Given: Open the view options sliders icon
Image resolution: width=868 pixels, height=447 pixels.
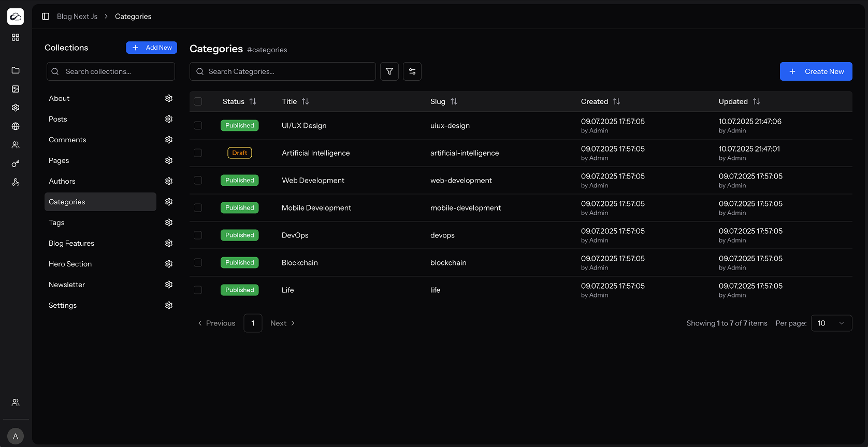Looking at the screenshot, I should point(412,71).
